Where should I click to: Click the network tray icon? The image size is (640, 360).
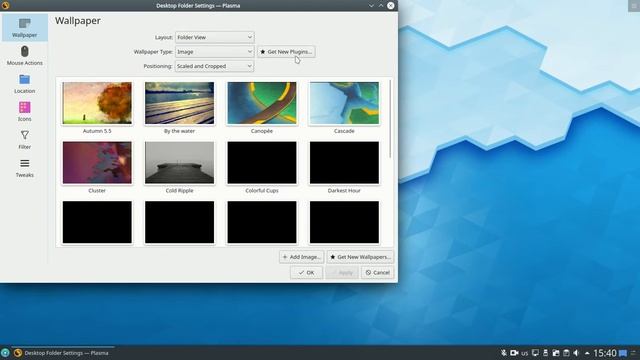(556, 353)
